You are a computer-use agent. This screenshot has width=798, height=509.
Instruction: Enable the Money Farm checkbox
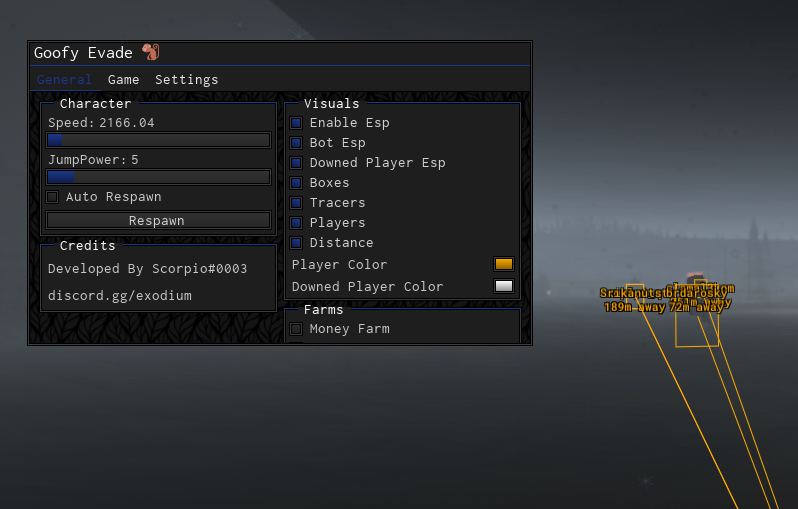pos(296,329)
